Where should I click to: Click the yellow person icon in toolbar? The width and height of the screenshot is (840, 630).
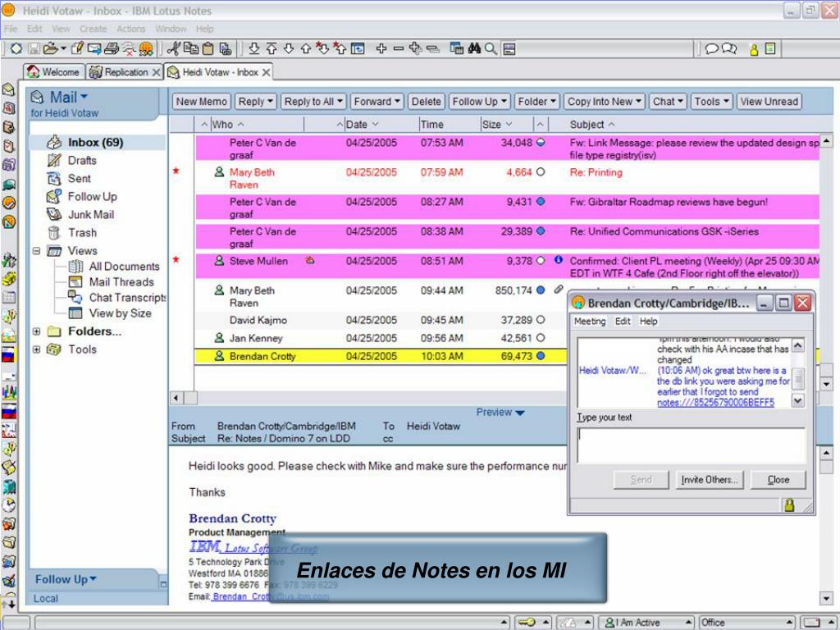point(755,50)
